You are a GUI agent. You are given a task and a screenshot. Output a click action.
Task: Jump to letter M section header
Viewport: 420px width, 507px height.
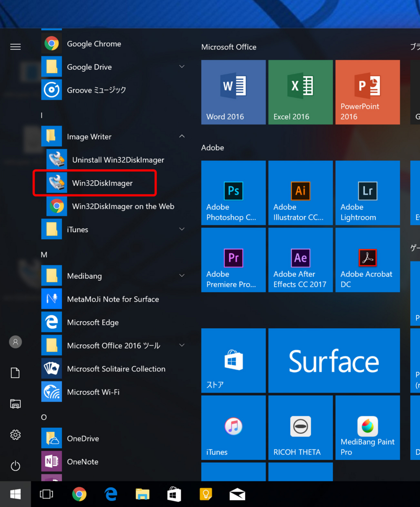(44, 255)
